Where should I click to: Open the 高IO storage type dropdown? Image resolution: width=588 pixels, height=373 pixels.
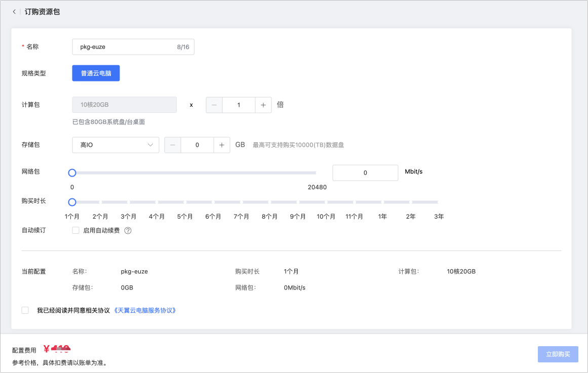click(x=115, y=145)
